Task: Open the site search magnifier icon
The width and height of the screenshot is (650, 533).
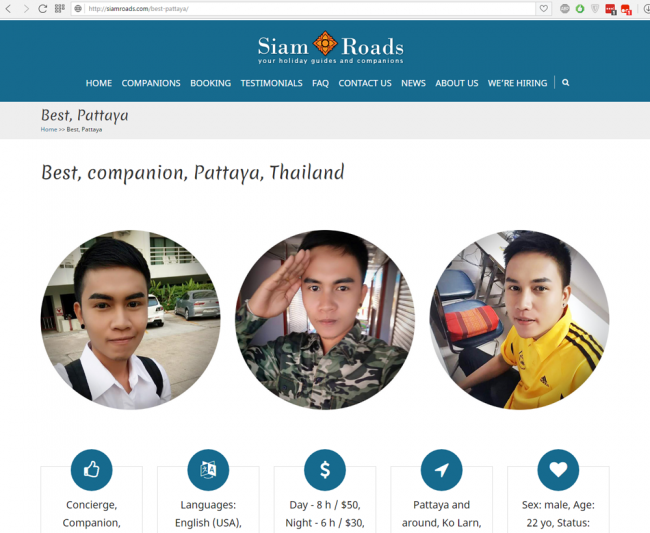Action: (565, 83)
